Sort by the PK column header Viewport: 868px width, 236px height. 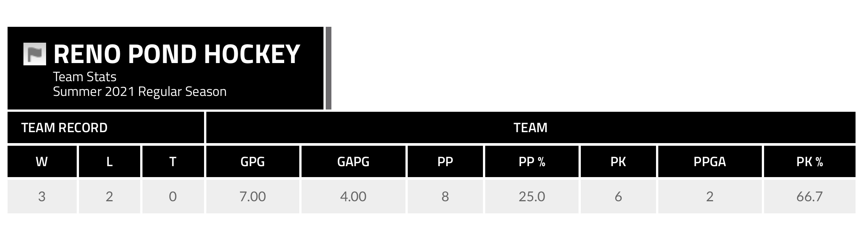[x=618, y=162]
